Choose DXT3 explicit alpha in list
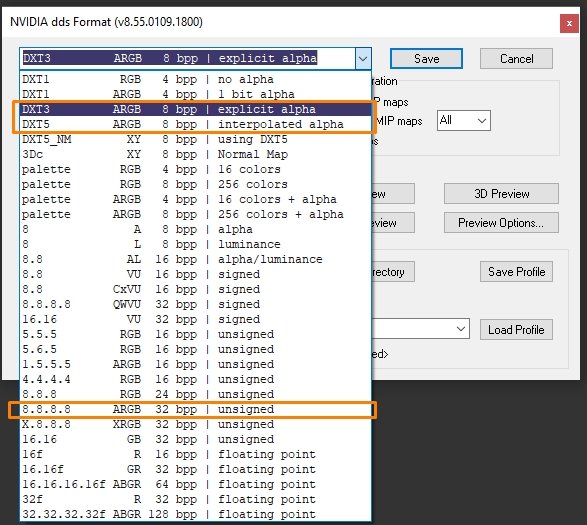The image size is (587, 525). point(195,109)
